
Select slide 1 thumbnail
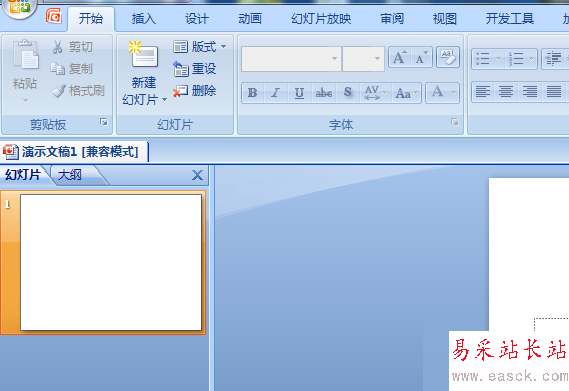coord(111,262)
